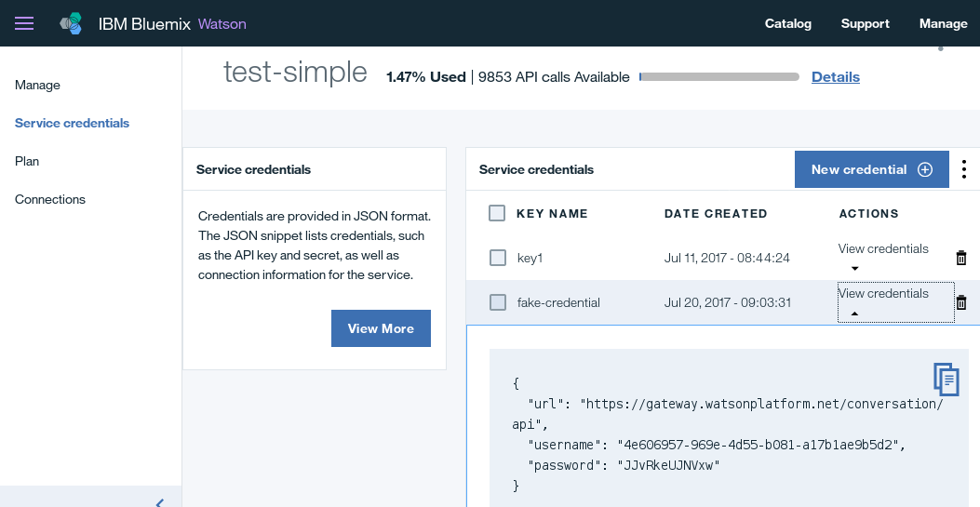Tick the select-all credentials checkbox

497,213
